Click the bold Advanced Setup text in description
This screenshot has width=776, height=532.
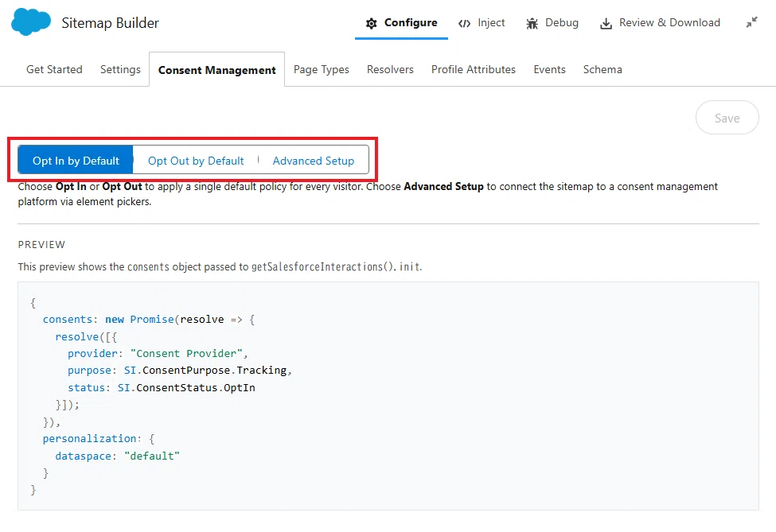[443, 186]
